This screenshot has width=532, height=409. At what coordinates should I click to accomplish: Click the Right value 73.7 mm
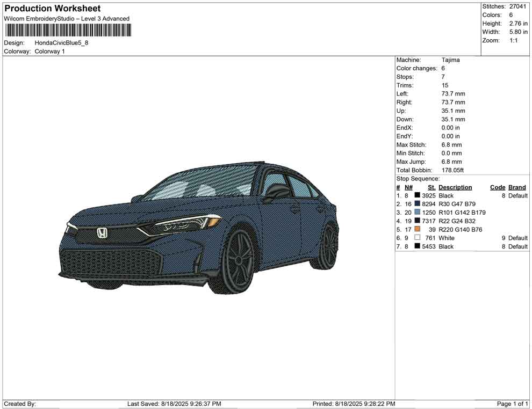(x=454, y=103)
